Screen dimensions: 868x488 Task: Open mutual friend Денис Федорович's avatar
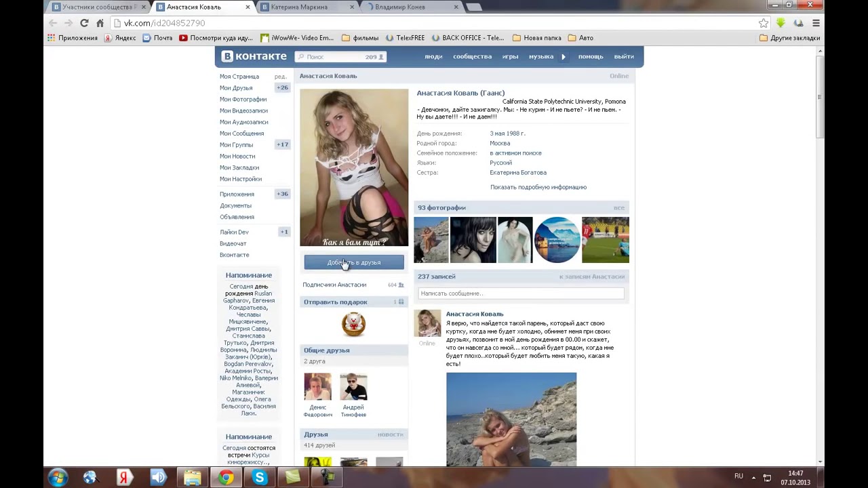tap(317, 387)
